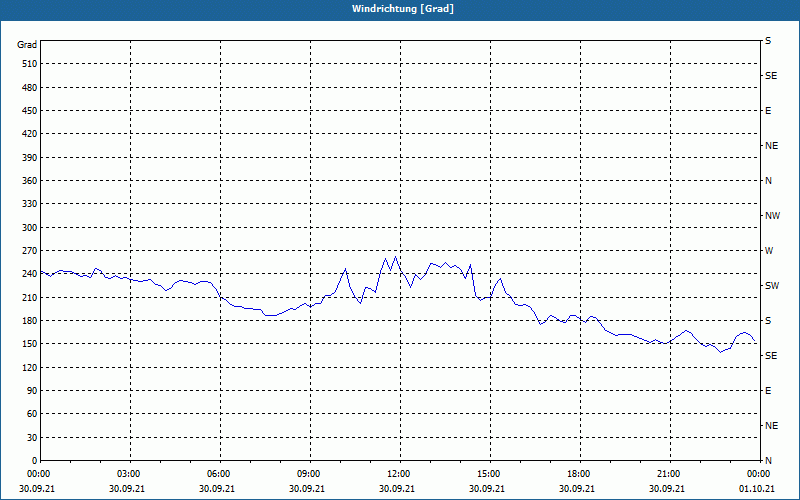Click the 18:00 time label
Image resolution: width=800 pixels, height=500 pixels.
(579, 474)
